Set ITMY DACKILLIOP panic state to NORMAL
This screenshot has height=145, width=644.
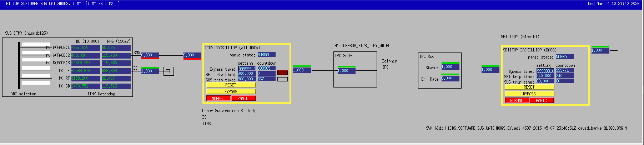pyautogui.click(x=218, y=98)
